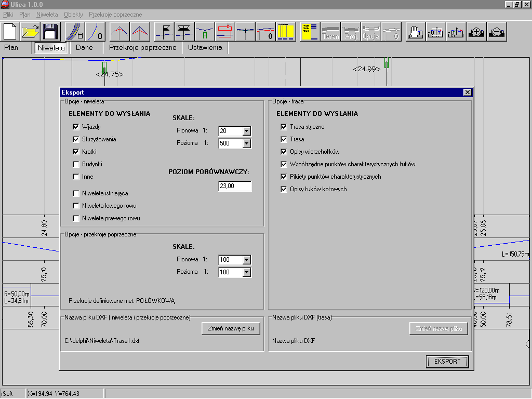
Task: Click the zoom in plus icon
Action: click(x=476, y=32)
